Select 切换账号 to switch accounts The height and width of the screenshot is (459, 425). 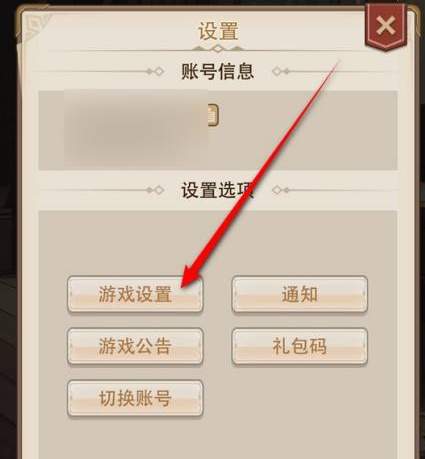(x=135, y=398)
